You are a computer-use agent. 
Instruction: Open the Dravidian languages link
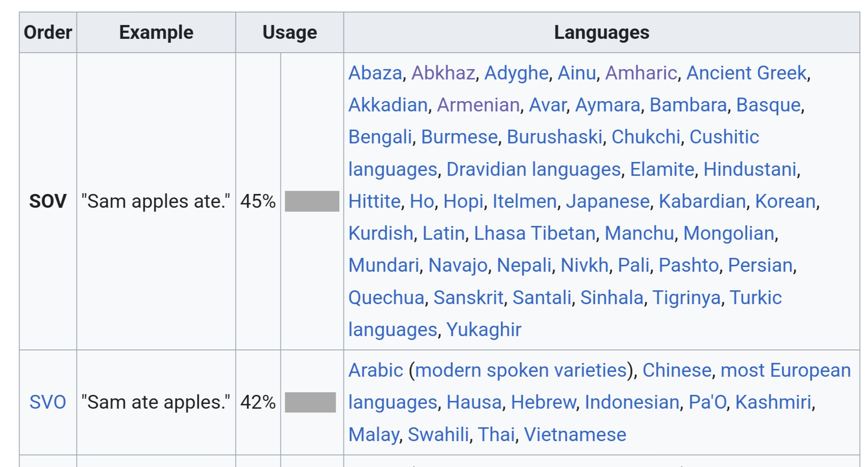[x=534, y=169]
